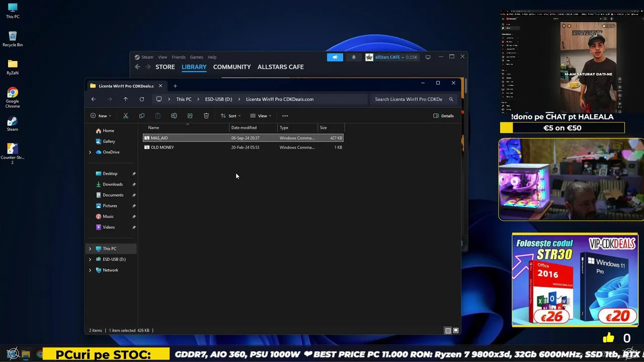Click Steam notifications bell icon

tap(354, 57)
